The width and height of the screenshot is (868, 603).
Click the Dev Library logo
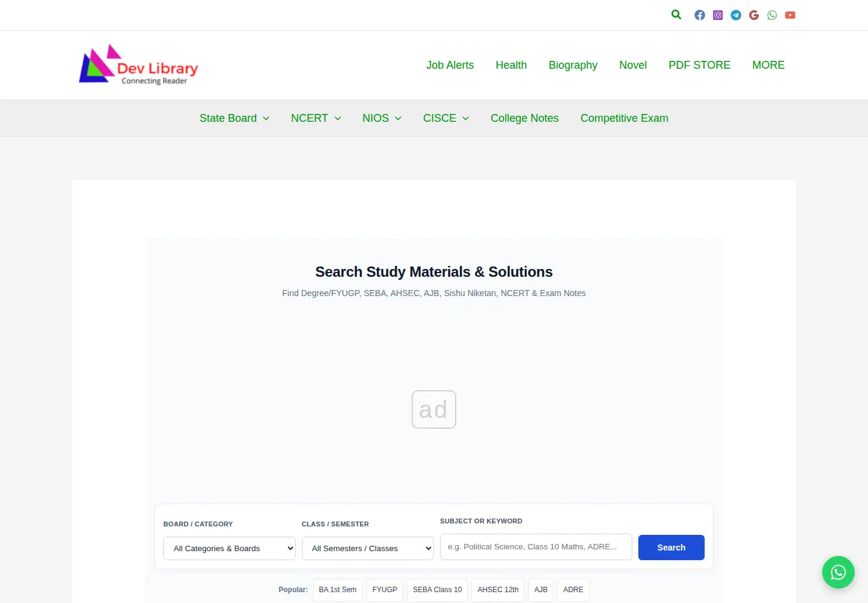tap(139, 65)
